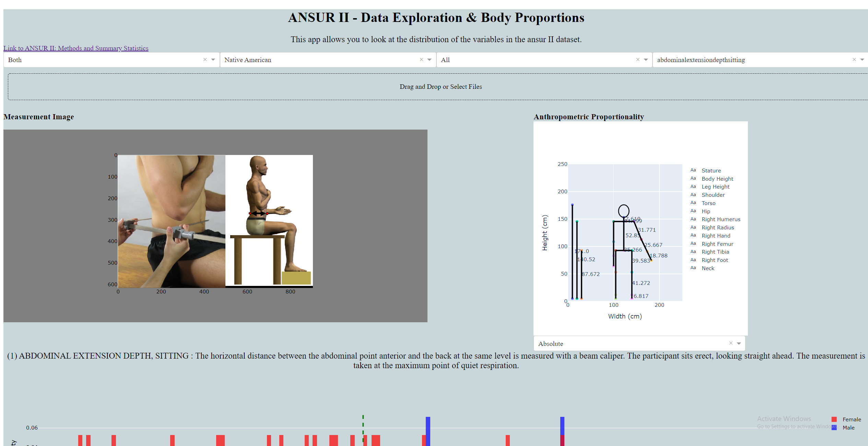Toggle Neck trace in legend
This screenshot has height=446, width=868.
coord(708,268)
